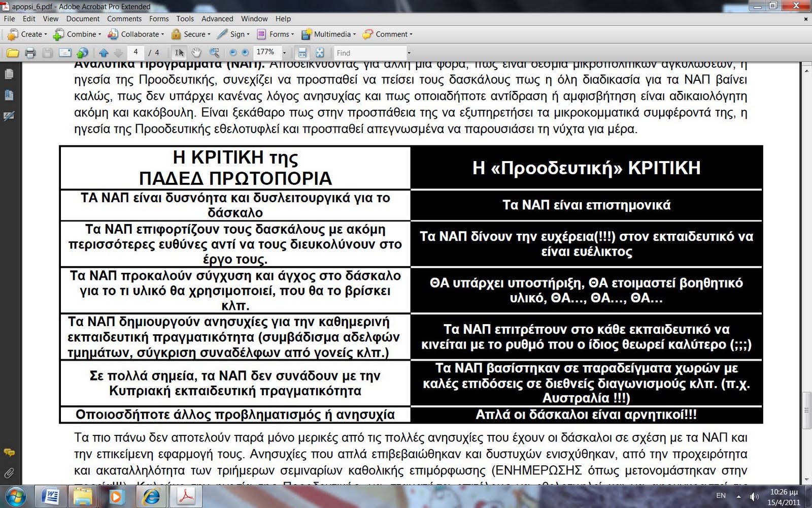Zoom in with the plus button
Screen dimensions: 812x508
245,52
